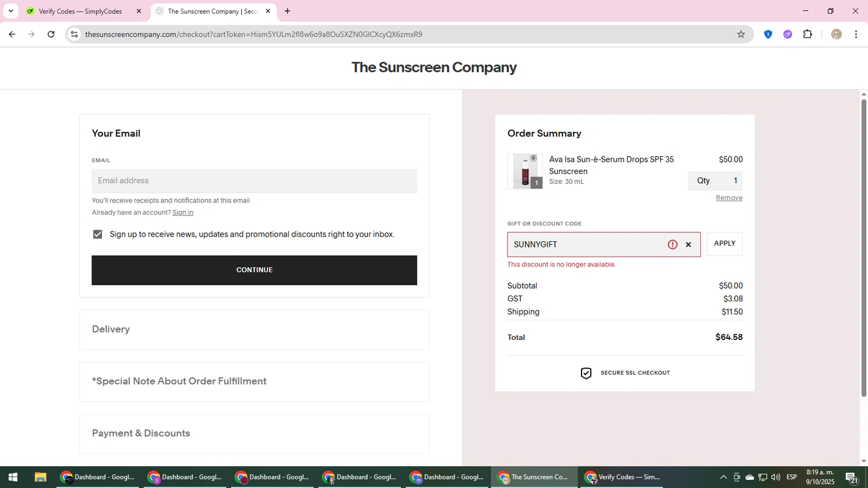Switch to The Sunscreen Company browser tab
The height and width of the screenshot is (488, 868).
tap(213, 11)
